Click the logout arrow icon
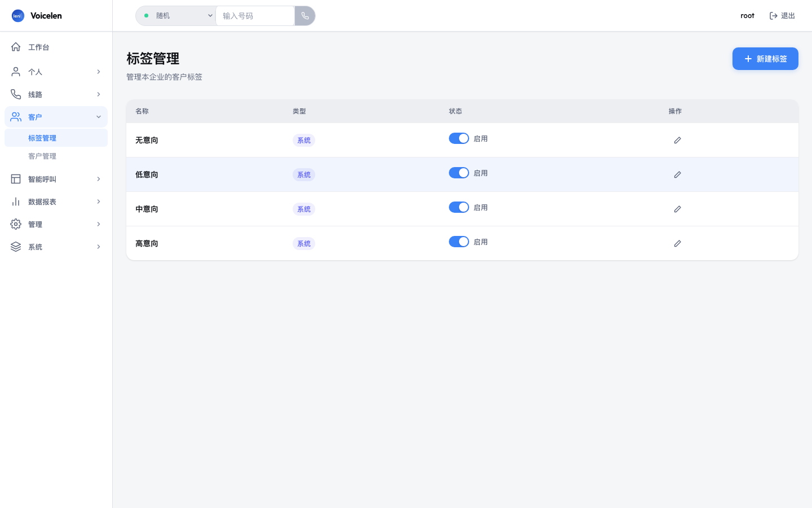Image resolution: width=812 pixels, height=508 pixels. click(774, 16)
